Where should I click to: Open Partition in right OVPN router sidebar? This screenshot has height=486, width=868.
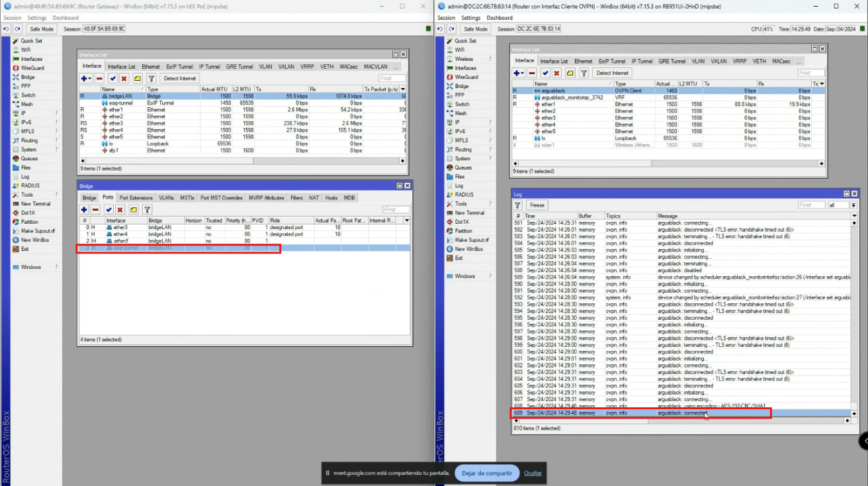(x=463, y=231)
